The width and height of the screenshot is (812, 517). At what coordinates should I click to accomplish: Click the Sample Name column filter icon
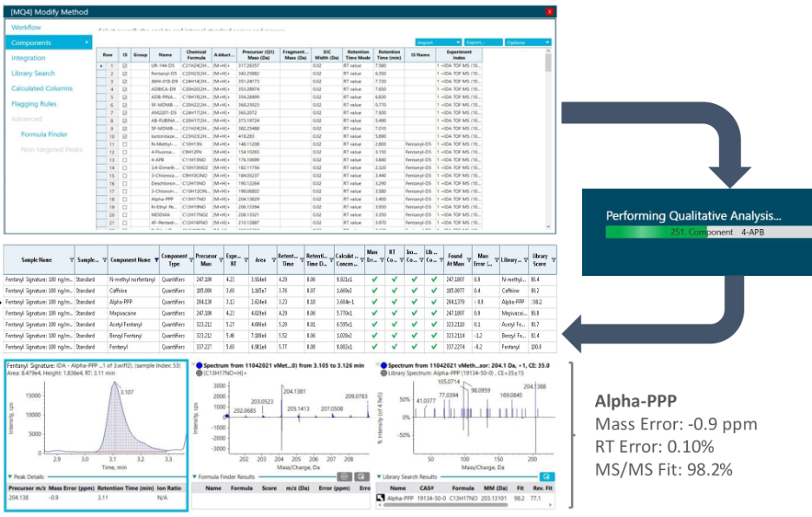pyautogui.click(x=71, y=260)
